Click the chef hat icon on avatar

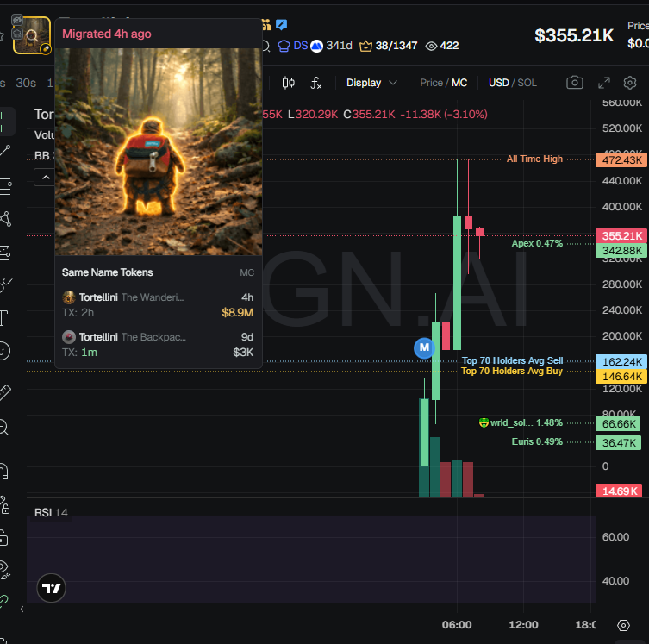coord(17,33)
